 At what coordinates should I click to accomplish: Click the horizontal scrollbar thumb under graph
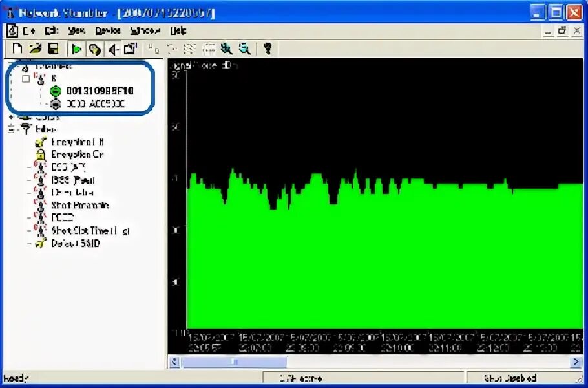click(234, 362)
